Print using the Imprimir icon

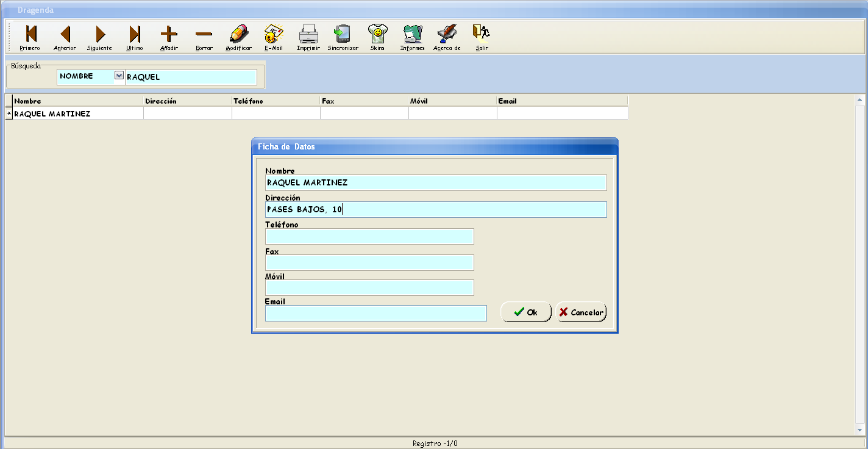(308, 38)
